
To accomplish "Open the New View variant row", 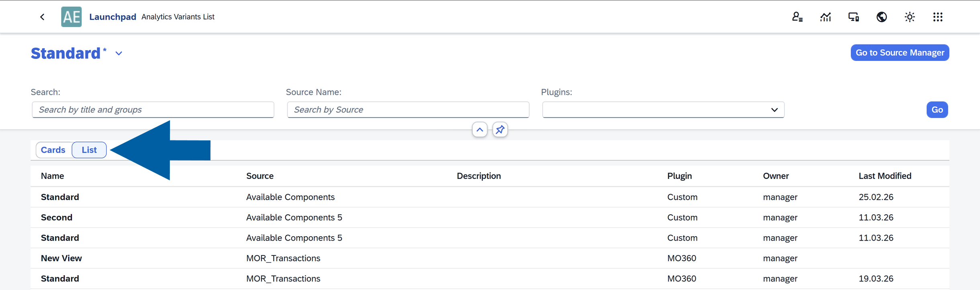I will (490, 258).
